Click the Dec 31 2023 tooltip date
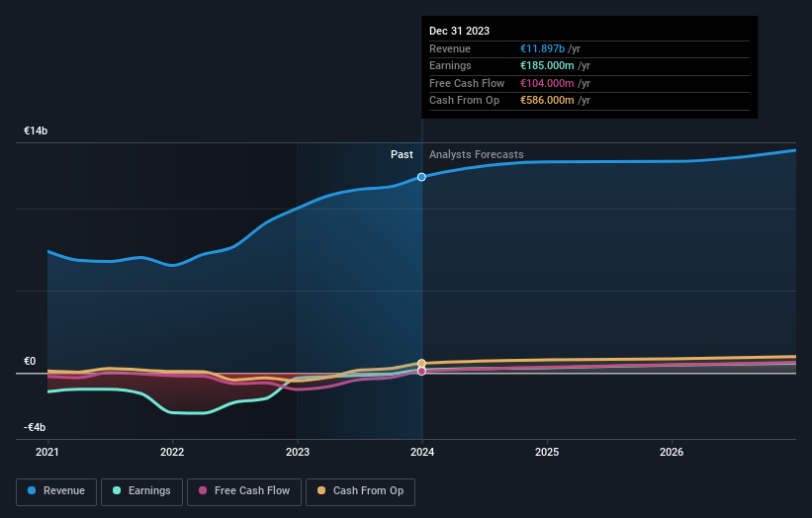This screenshot has height=518, width=812. (459, 31)
